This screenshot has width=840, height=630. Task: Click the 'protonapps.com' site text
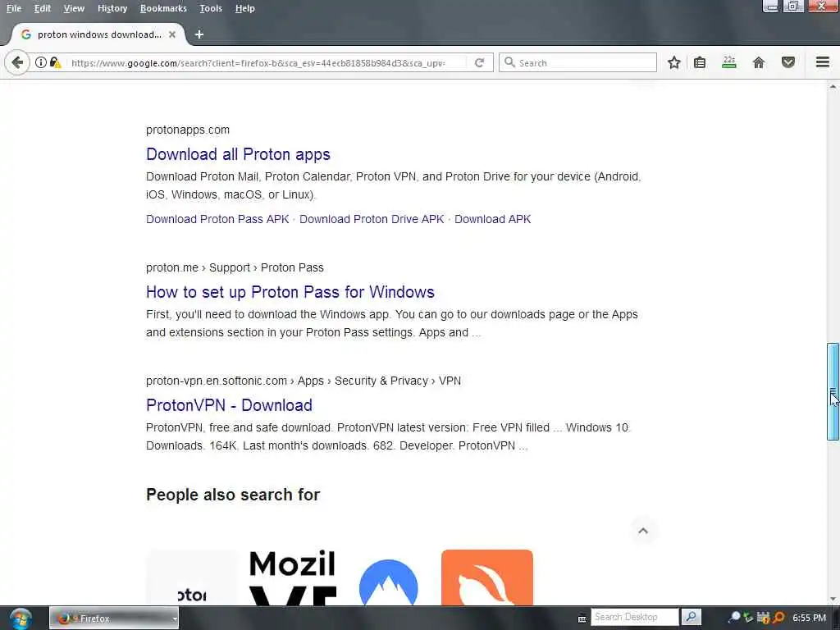(188, 130)
